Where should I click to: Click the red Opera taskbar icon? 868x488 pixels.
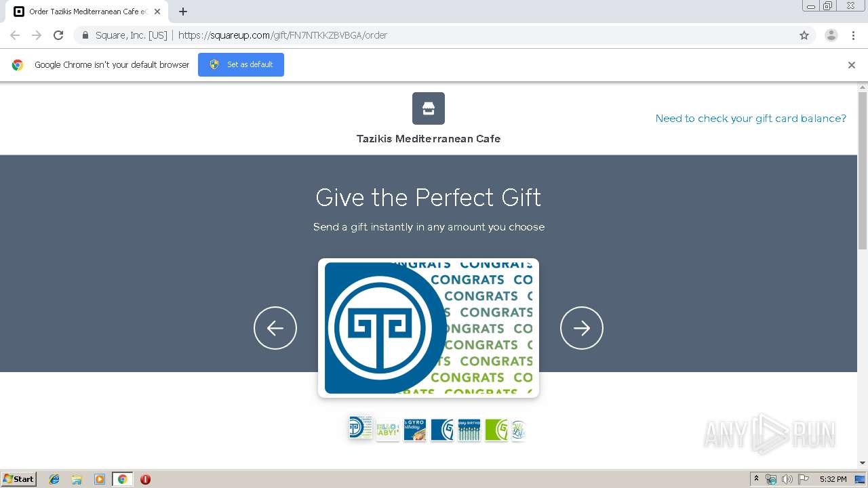[x=145, y=479]
